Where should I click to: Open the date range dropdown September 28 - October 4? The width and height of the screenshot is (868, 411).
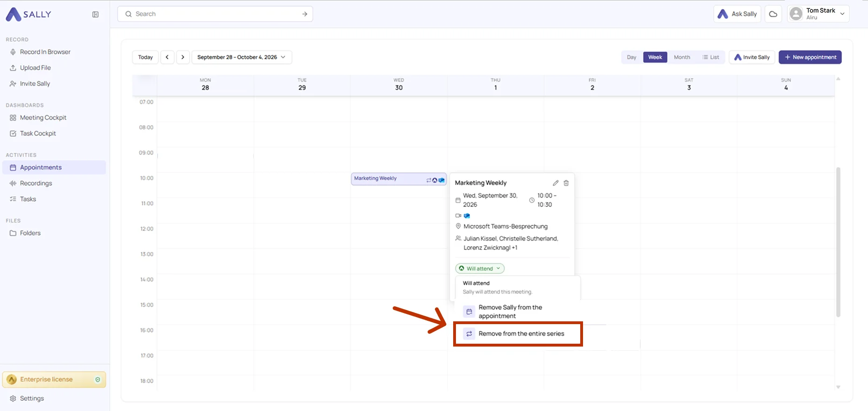coord(242,57)
